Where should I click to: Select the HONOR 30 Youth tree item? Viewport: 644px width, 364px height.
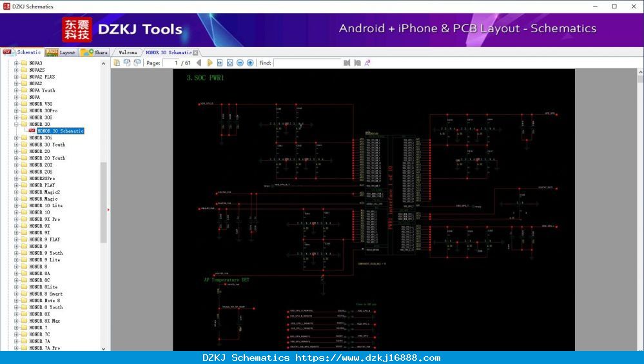[x=47, y=145]
